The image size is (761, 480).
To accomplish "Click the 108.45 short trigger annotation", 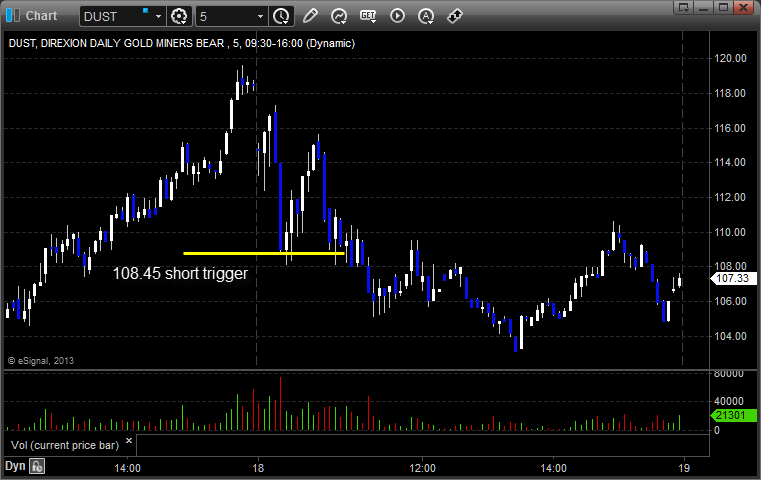I will [180, 273].
